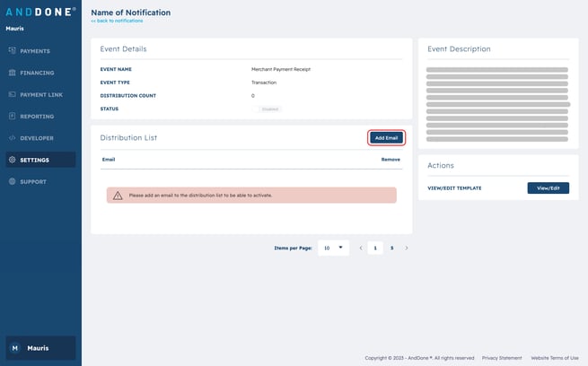Click the Reporting icon in sidebar
588x366 pixels.
[x=12, y=117]
